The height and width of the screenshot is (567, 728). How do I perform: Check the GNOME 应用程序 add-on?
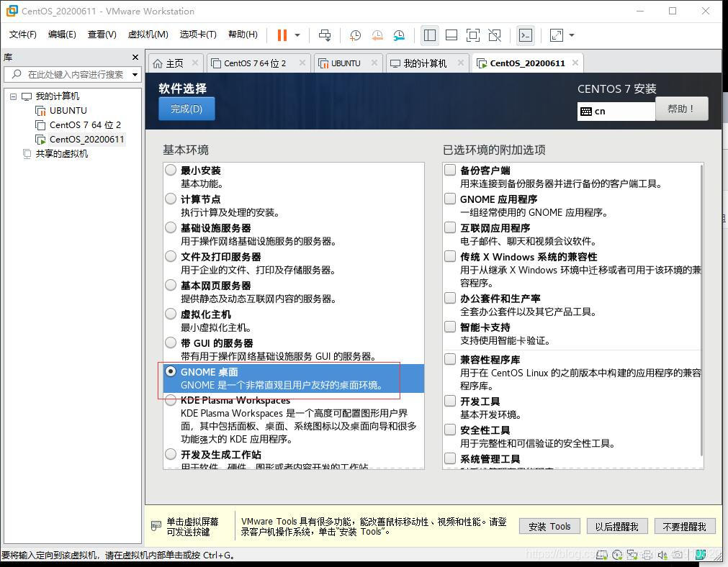click(x=450, y=199)
